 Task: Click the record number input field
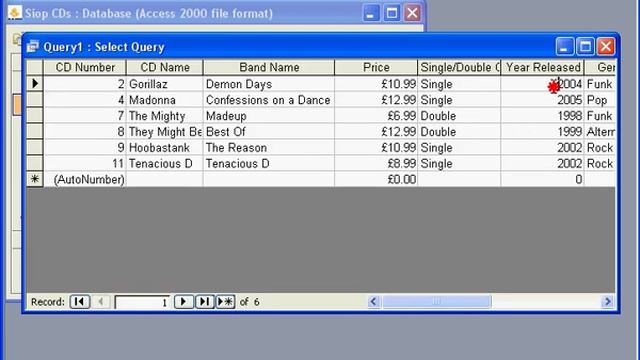point(142,302)
